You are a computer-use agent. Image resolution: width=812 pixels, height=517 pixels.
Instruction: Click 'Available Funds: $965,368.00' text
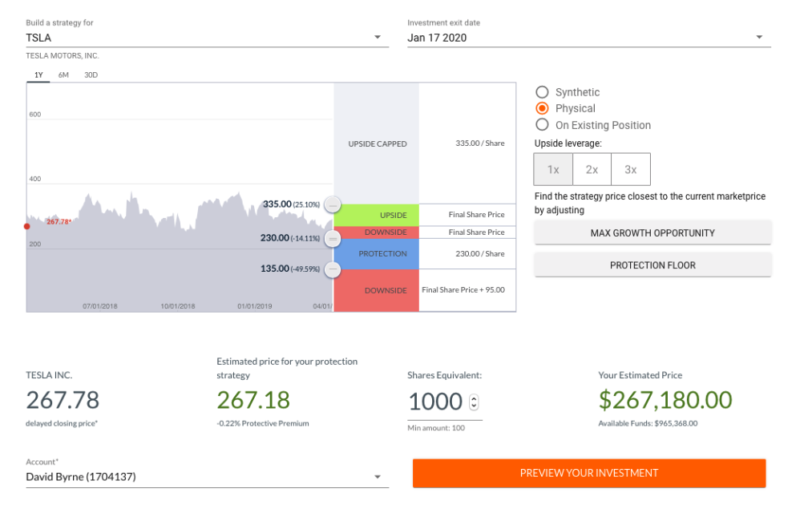(x=648, y=423)
